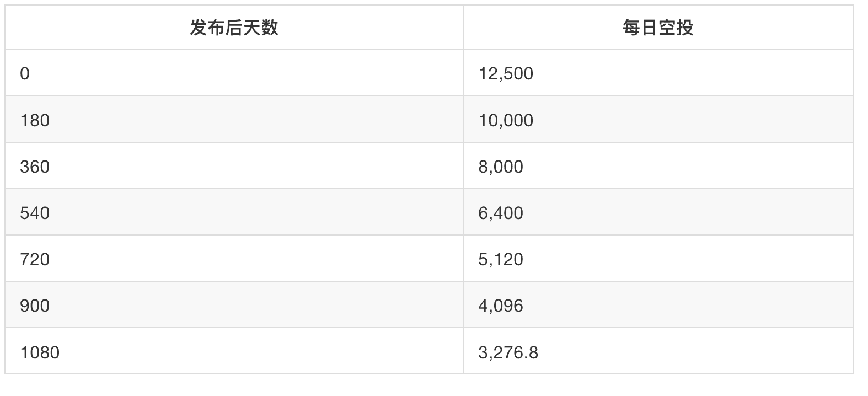Screen dimensions: 868x396
Task: Click the 发布后天数 column header
Action: click(234, 27)
